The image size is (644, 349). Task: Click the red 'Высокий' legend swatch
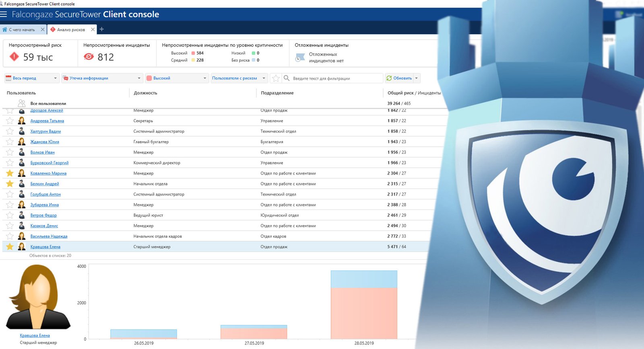click(193, 53)
